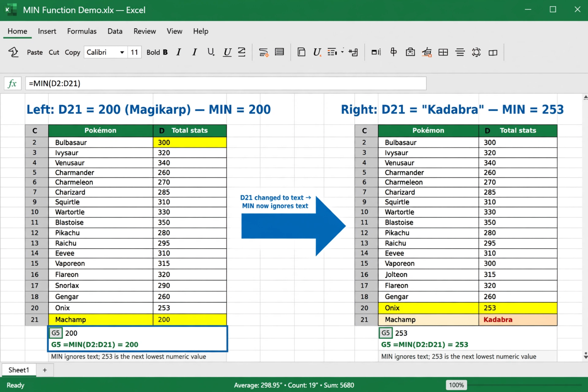Open the Home ribbon tab
This screenshot has height=392, width=588.
point(18,31)
